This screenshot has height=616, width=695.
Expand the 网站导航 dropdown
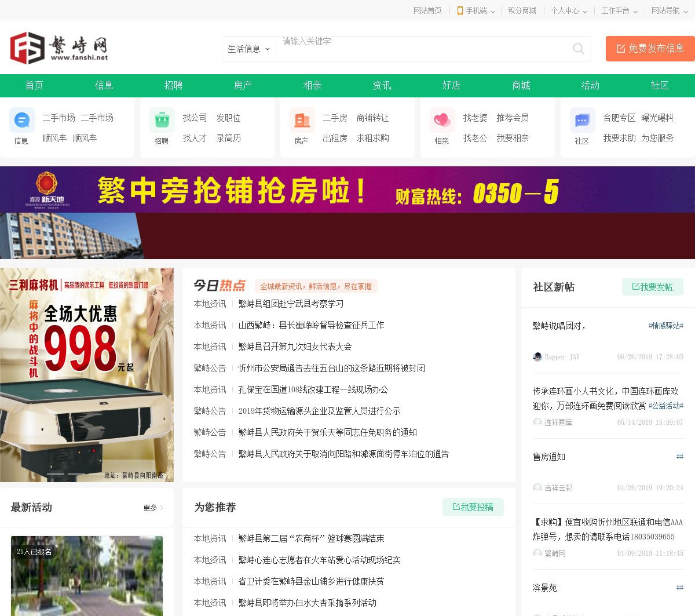click(x=669, y=10)
